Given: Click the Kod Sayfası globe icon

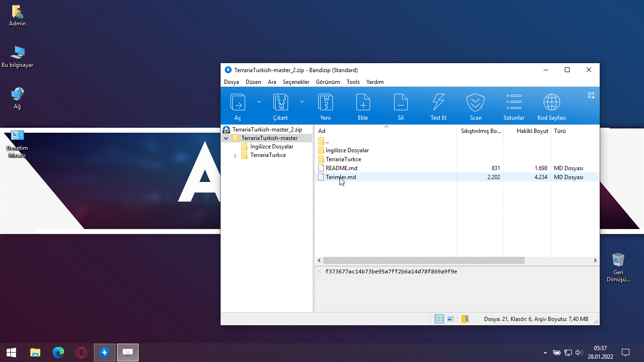Looking at the screenshot, I should 552,102.
